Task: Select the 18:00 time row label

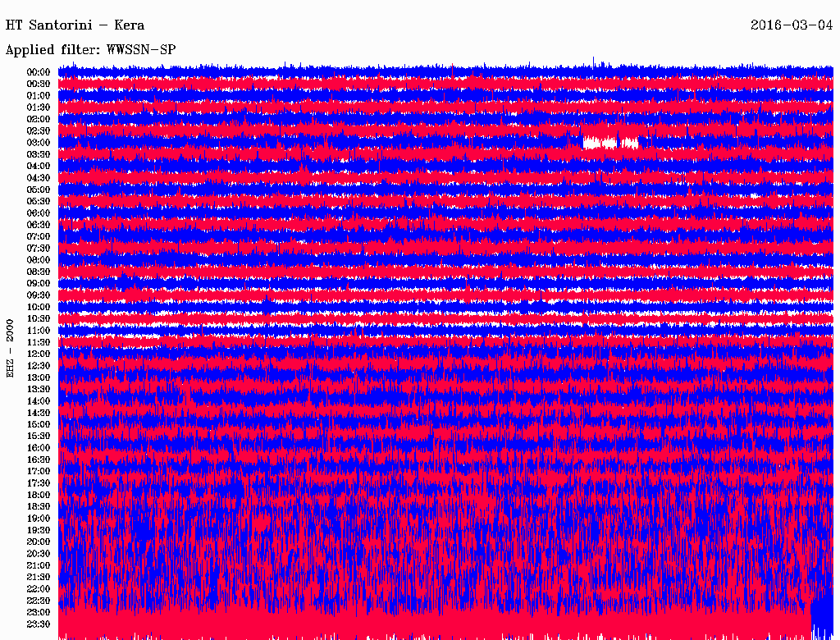Action: click(39, 495)
